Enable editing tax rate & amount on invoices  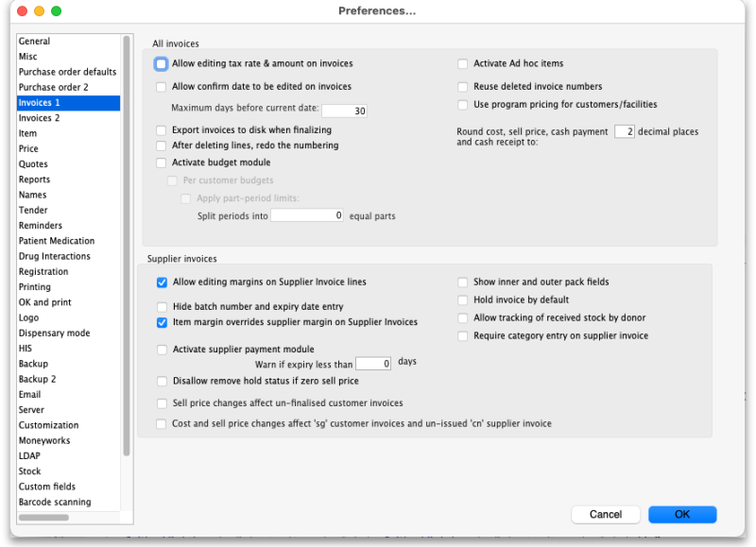click(161, 63)
